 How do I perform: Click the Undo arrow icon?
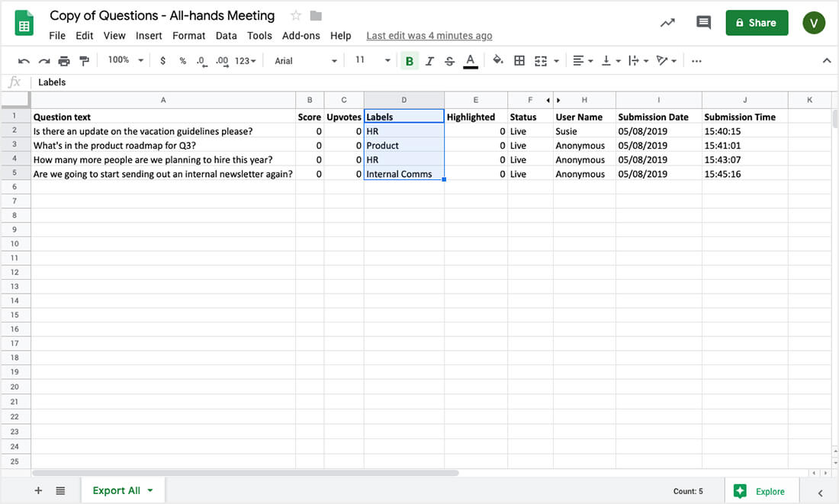[x=24, y=61]
